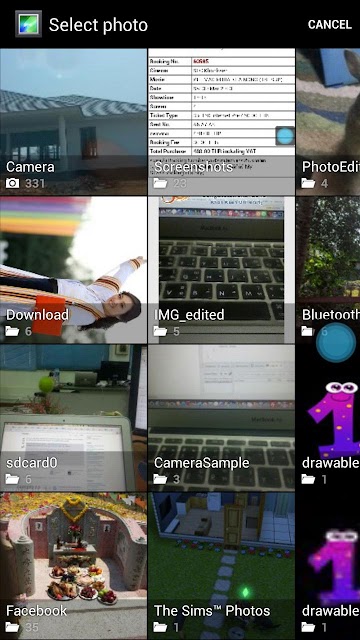The height and width of the screenshot is (640, 360).
Task: Click the folder icon under PhotoEditor
Action: coord(308,183)
